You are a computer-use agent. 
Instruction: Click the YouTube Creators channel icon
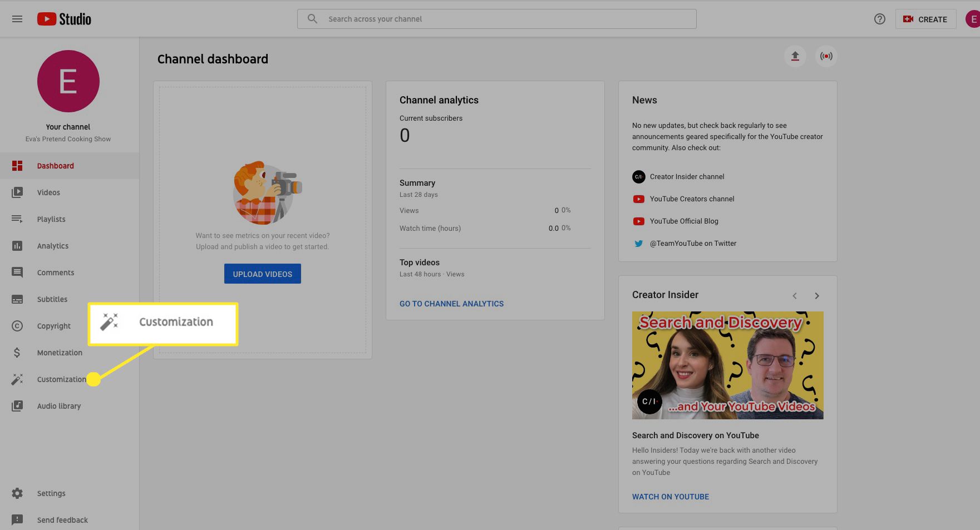(x=638, y=199)
